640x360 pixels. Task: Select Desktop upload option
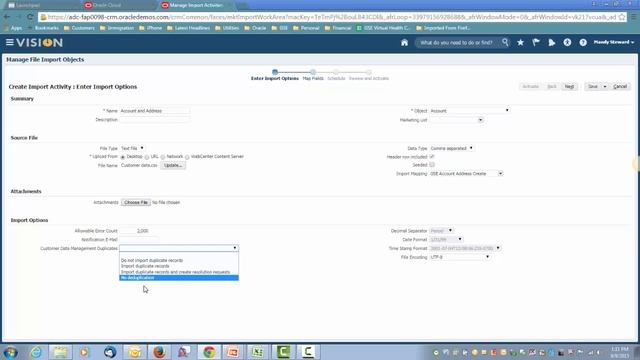pos(122,157)
